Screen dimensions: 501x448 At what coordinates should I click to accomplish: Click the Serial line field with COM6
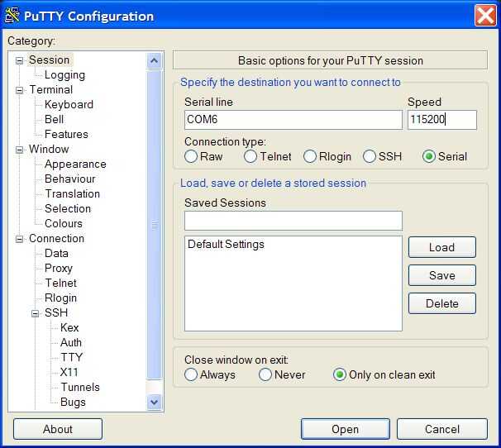tap(293, 120)
